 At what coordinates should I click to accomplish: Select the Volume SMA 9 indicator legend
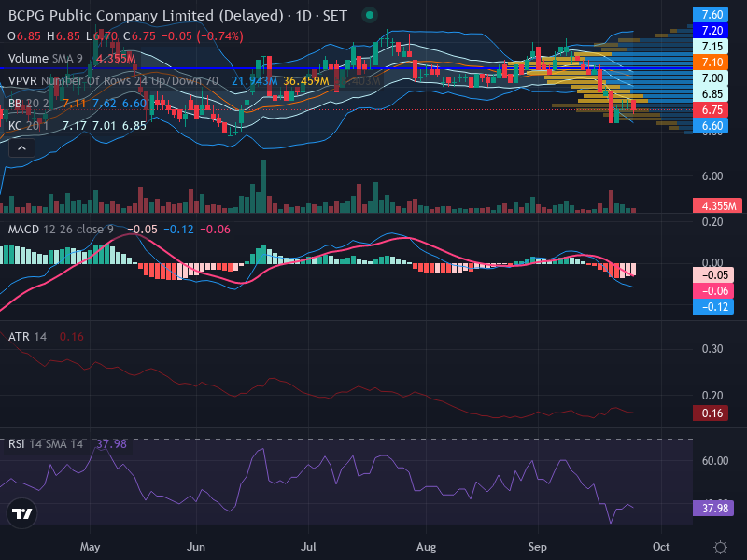click(72, 59)
